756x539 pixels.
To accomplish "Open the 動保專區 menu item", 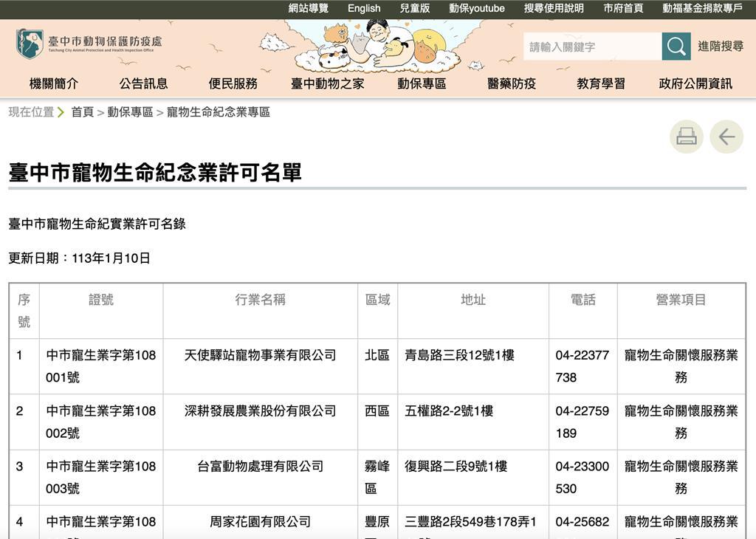I will click(422, 83).
